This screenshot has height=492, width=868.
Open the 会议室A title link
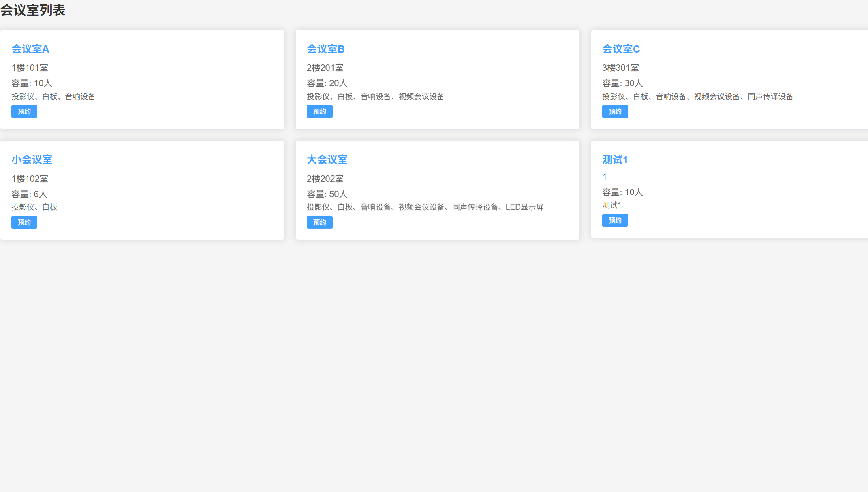click(x=30, y=49)
